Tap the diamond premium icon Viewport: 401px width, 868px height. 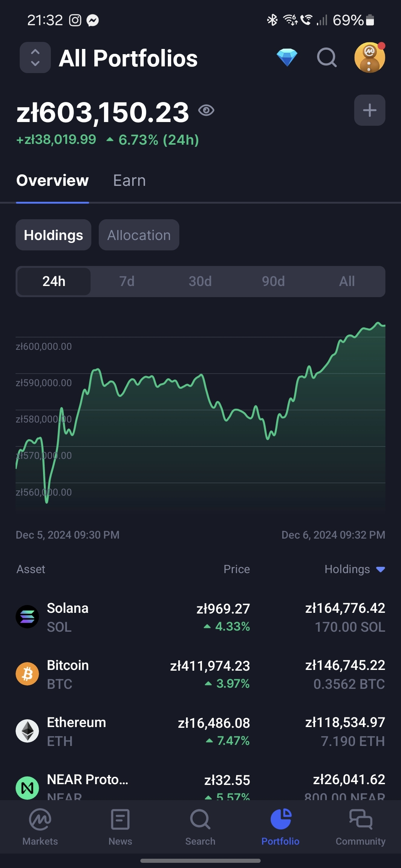287,58
